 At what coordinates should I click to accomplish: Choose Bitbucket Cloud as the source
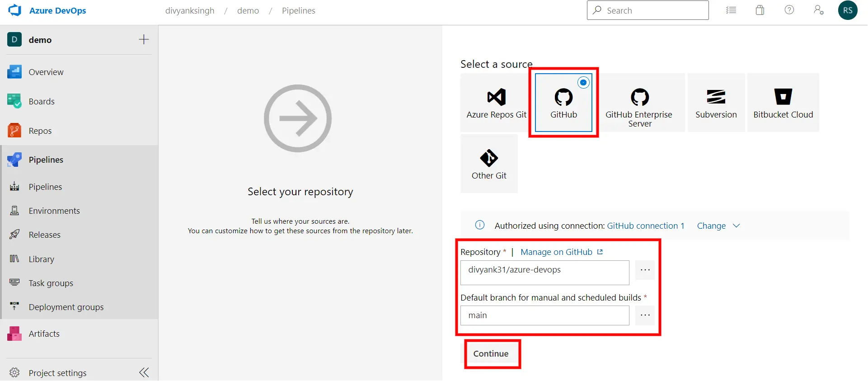[783, 103]
